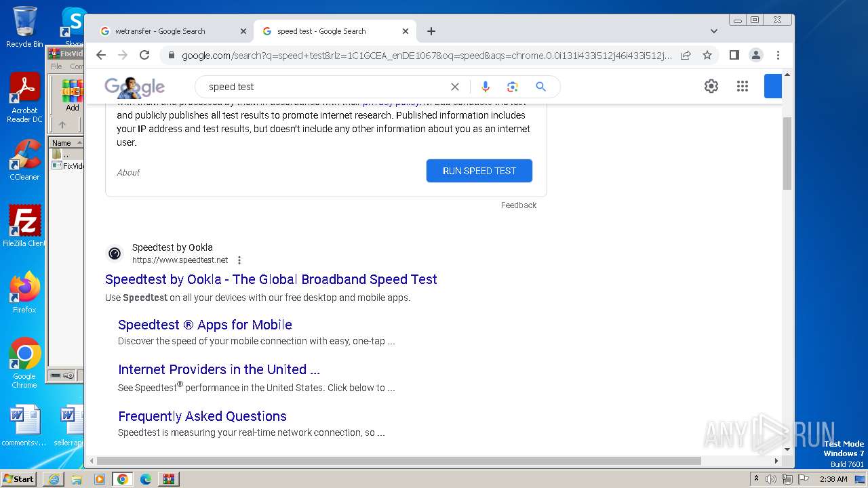Go up one folder in WinRAR
868x488 pixels.
pos(62,125)
